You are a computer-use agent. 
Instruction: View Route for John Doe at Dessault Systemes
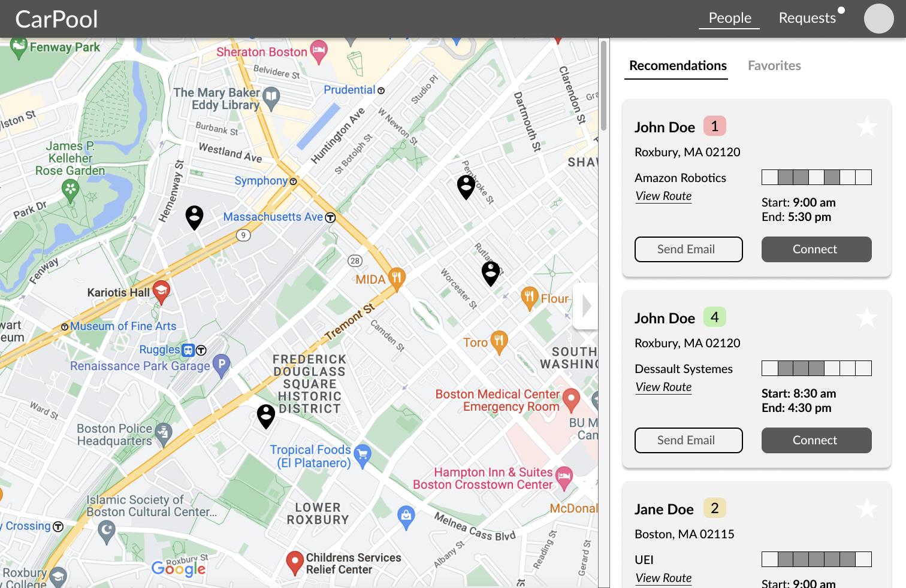663,387
